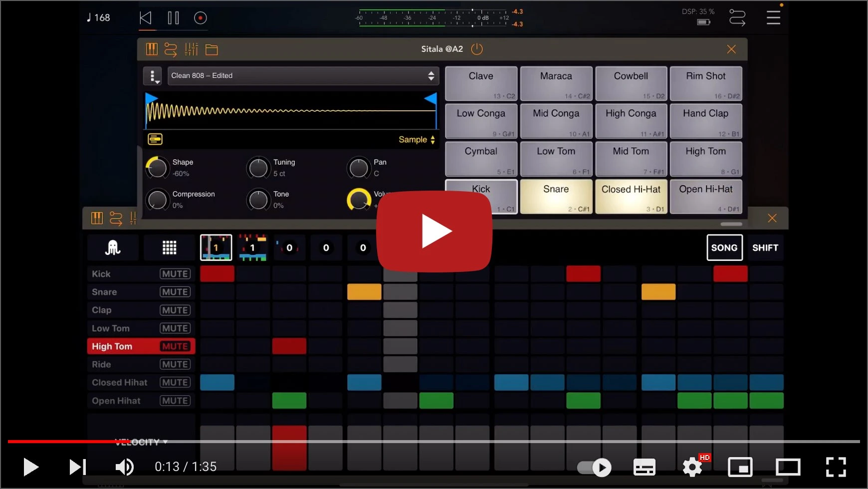Open the mixer sliders icon in Sitala header
Screen dimensions: 868x489
191,49
